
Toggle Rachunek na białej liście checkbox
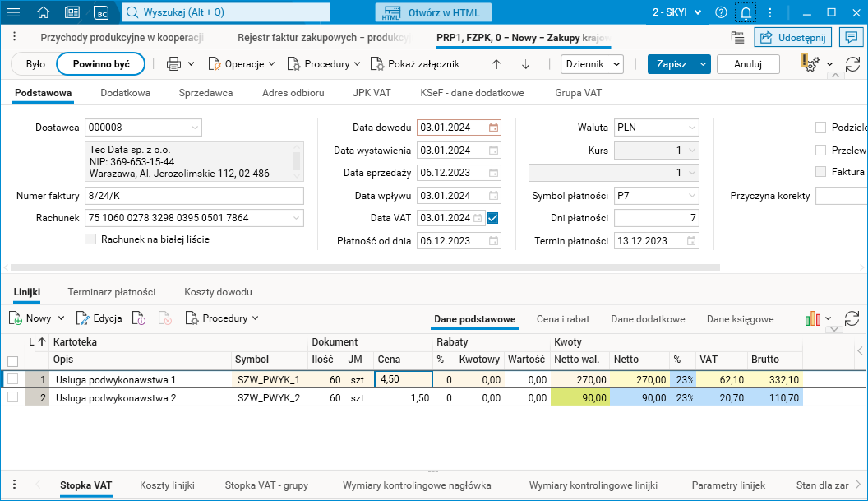[x=90, y=239]
